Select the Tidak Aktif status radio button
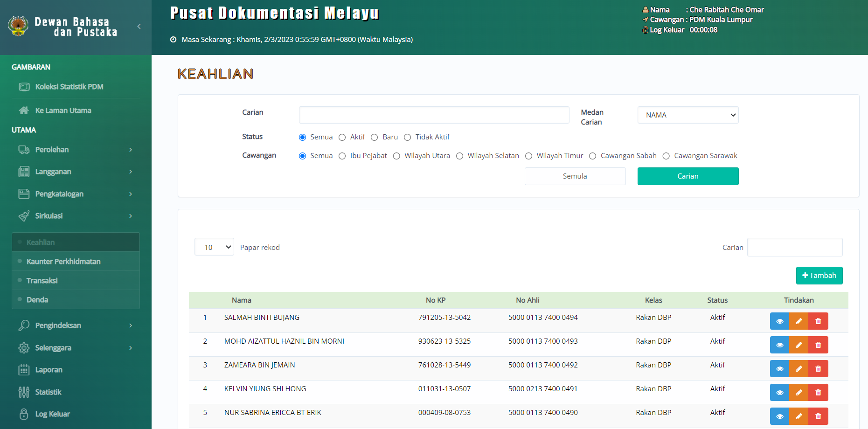This screenshot has width=868, height=429. point(408,137)
